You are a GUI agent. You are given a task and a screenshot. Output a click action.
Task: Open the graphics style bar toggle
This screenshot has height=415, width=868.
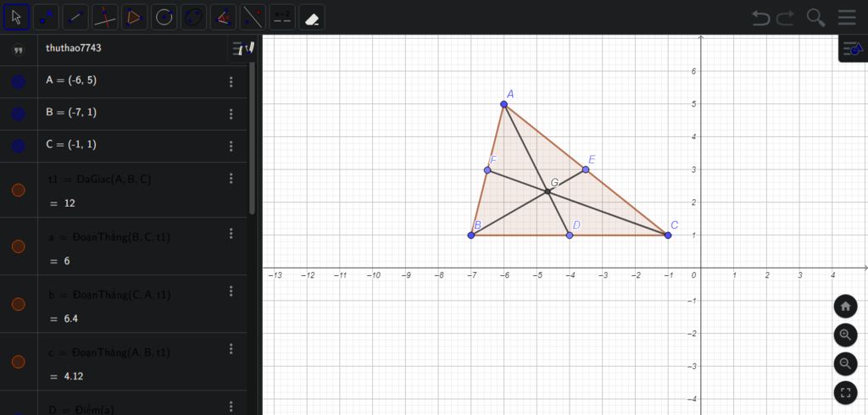853,49
